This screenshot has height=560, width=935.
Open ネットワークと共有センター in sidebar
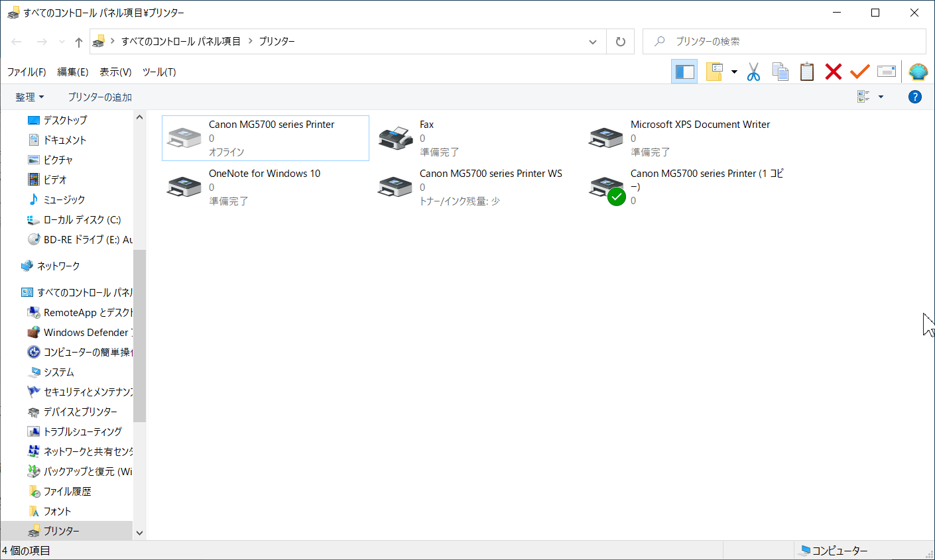coord(80,451)
